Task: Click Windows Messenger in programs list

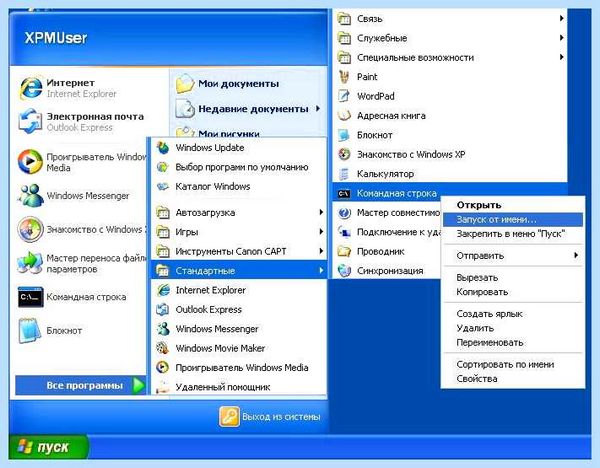Action: [239, 329]
